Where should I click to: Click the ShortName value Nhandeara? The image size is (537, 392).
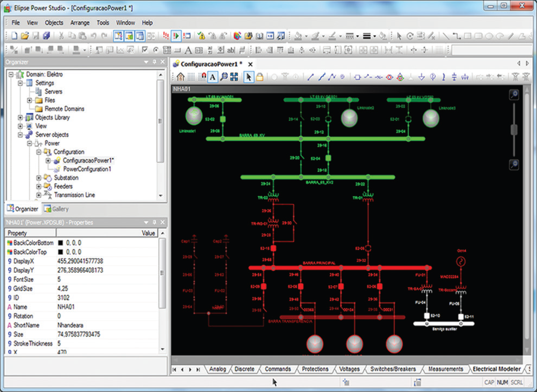(x=70, y=325)
